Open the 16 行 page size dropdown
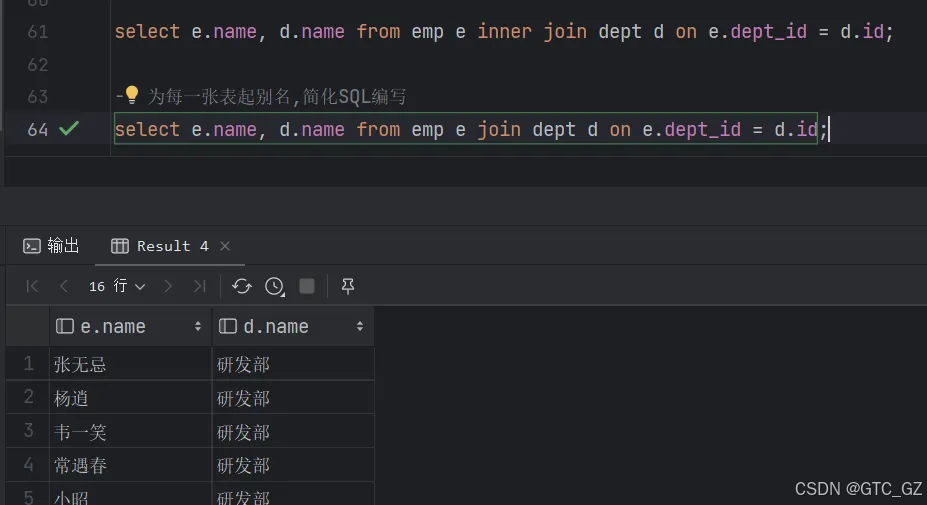 tap(117, 286)
